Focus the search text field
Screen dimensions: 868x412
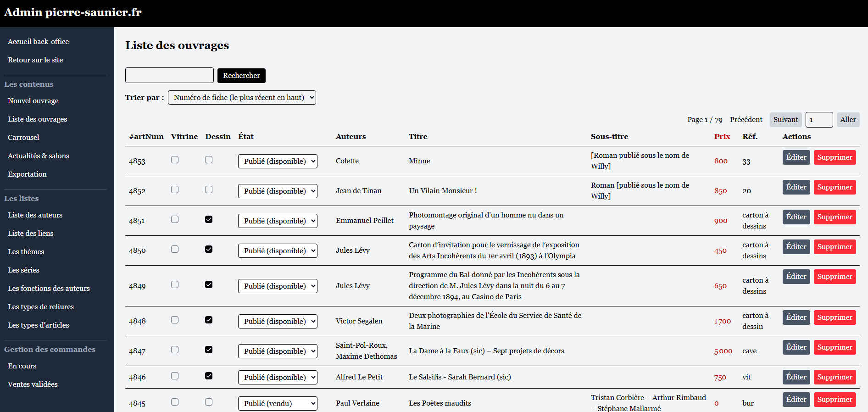click(169, 75)
